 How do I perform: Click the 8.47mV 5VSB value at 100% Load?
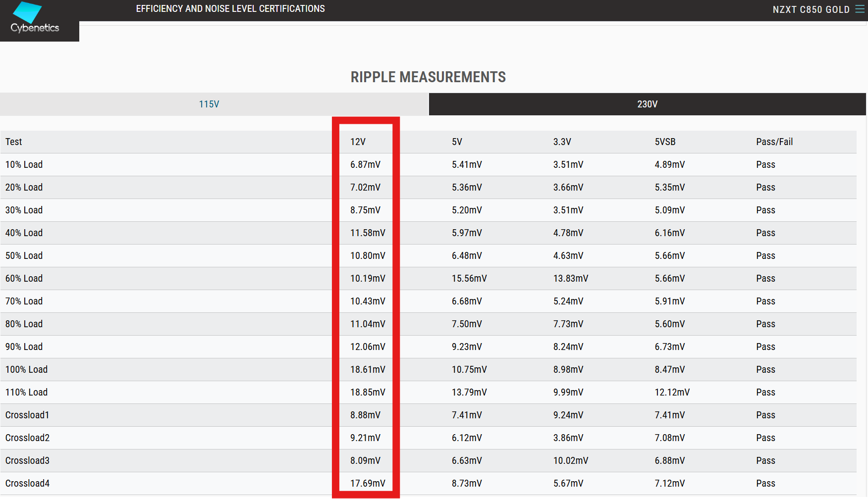click(669, 370)
